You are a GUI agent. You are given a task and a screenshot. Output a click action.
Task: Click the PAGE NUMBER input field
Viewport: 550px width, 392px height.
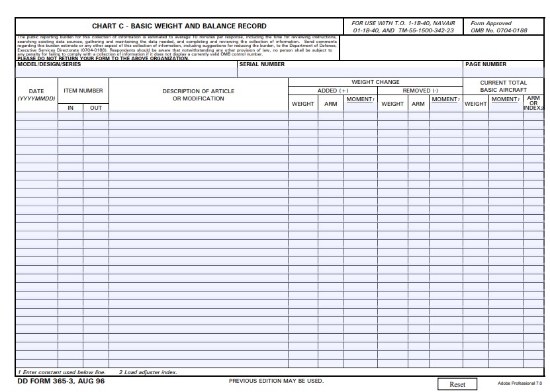504,72
